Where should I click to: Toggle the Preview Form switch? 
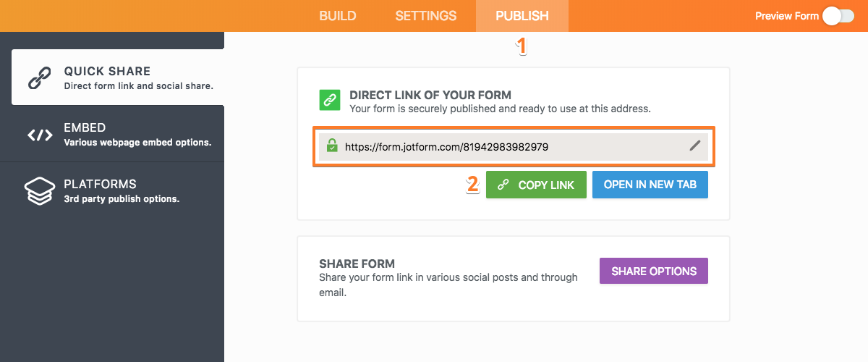click(838, 16)
